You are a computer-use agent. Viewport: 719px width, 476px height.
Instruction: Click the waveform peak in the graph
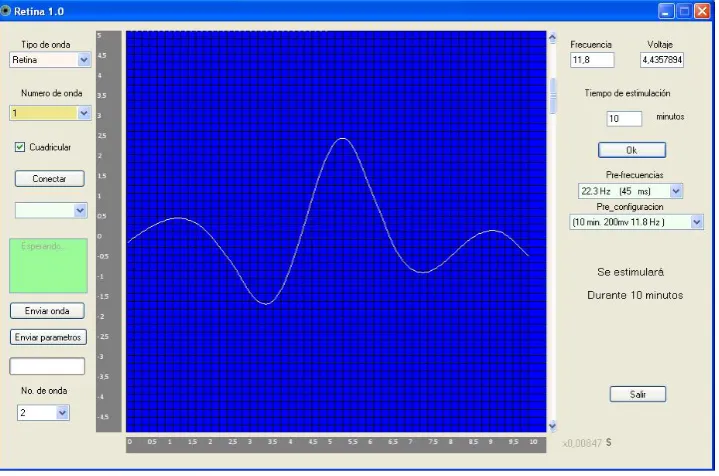point(343,138)
